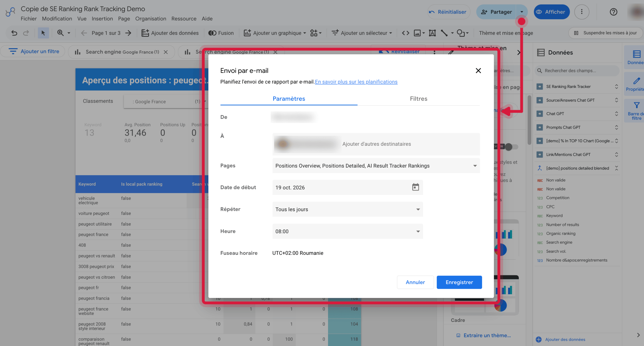
Task: Close the Envoi par e-mail dialog
Action: click(478, 71)
